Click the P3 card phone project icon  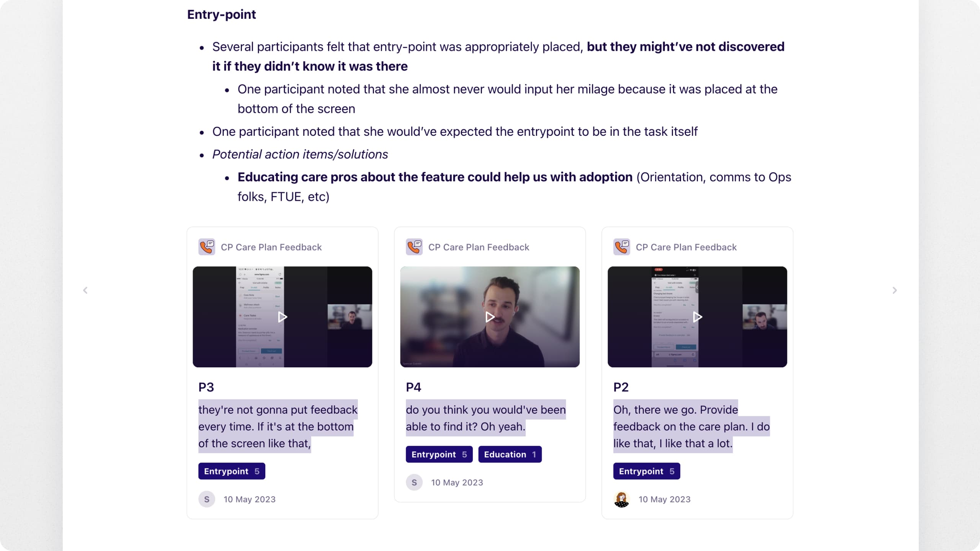207,247
